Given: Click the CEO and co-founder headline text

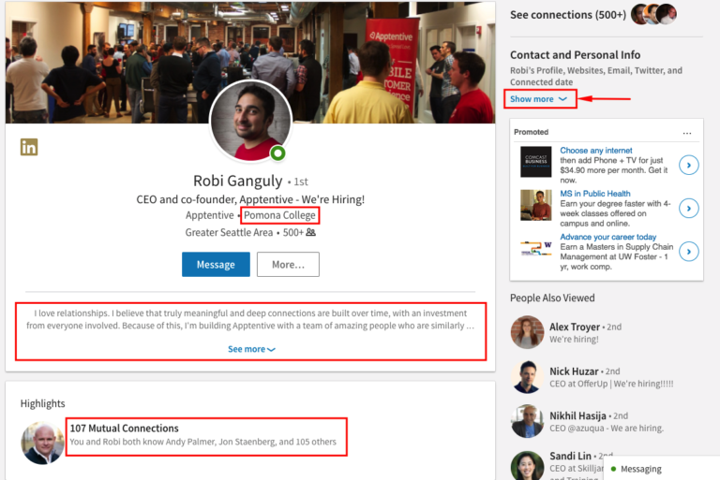Looking at the screenshot, I should [x=250, y=199].
